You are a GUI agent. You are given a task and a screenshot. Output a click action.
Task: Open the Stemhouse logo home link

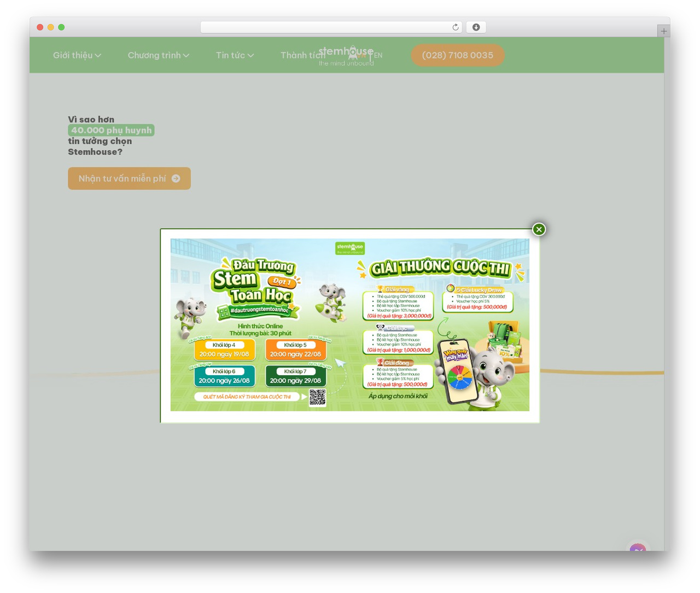pyautogui.click(x=346, y=55)
